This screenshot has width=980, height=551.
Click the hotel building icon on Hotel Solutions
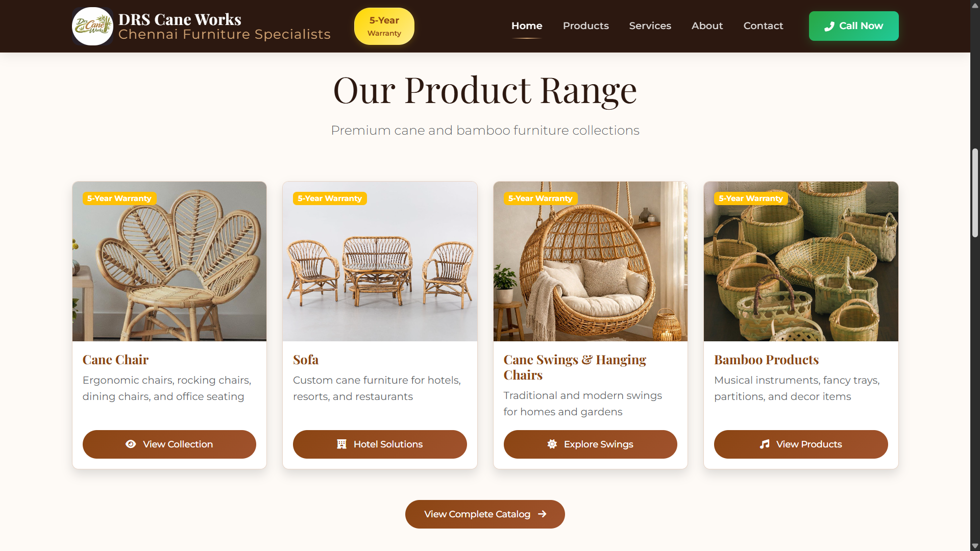pos(342,444)
